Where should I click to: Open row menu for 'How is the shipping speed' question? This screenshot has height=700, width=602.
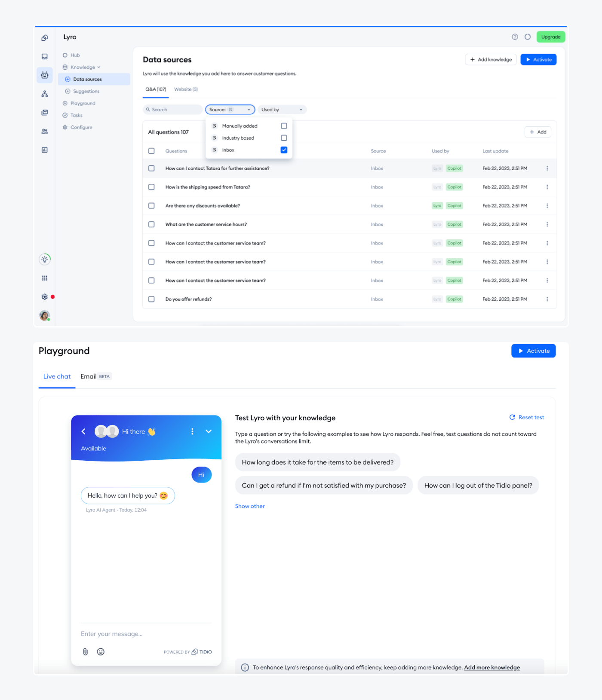click(x=547, y=187)
